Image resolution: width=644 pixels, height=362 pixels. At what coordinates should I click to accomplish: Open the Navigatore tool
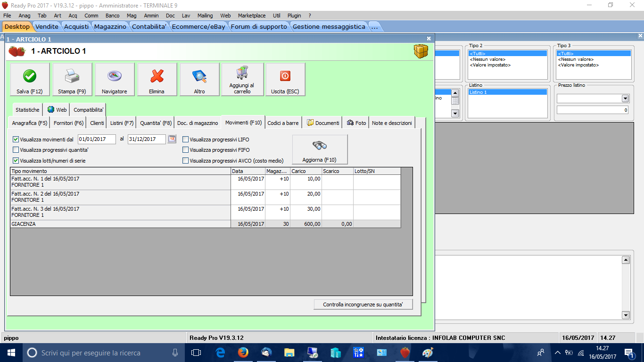[x=115, y=80]
